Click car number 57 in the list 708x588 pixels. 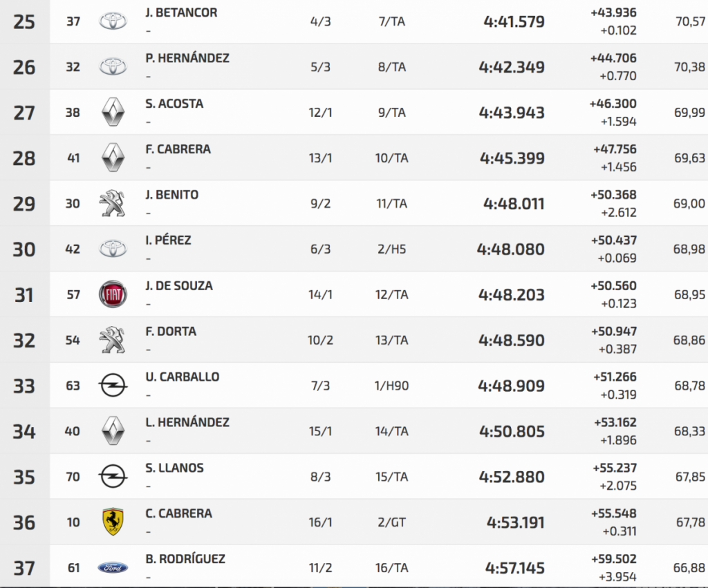73,294
